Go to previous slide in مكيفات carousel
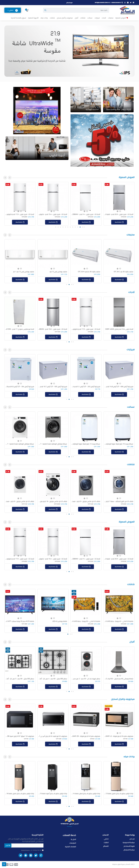The image size is (139, 868). coord(10,235)
